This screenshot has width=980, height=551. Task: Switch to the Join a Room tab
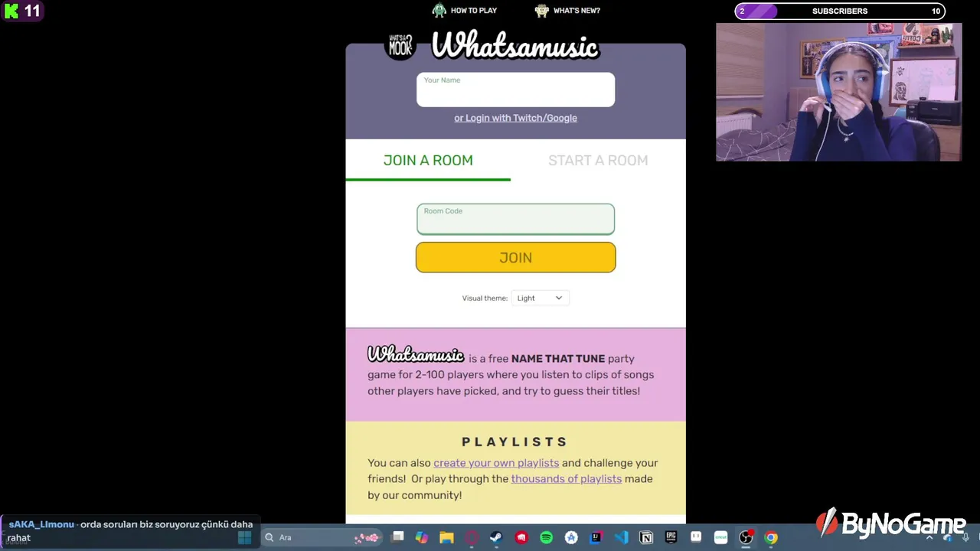(x=428, y=160)
